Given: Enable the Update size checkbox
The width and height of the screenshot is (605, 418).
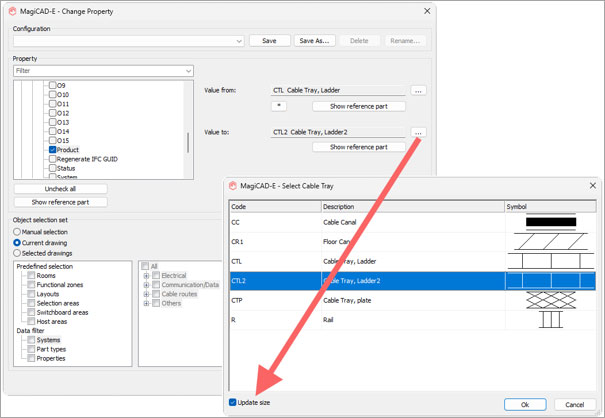Looking at the screenshot, I should pyautogui.click(x=232, y=402).
